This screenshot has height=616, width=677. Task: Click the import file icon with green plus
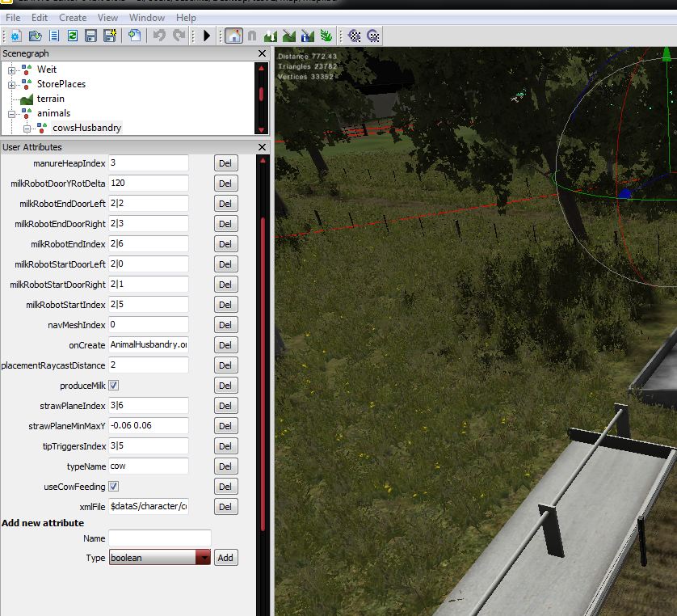coord(134,36)
